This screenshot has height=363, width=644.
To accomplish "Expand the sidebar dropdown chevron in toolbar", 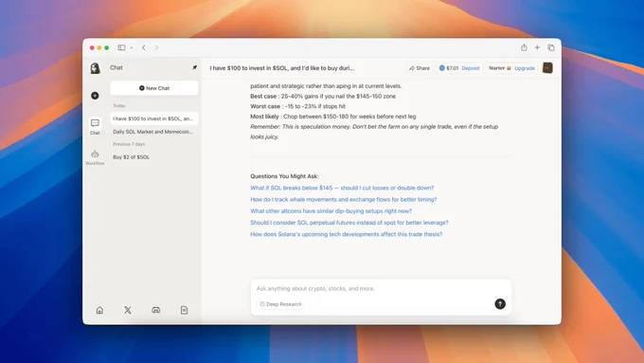I will pyautogui.click(x=132, y=47).
